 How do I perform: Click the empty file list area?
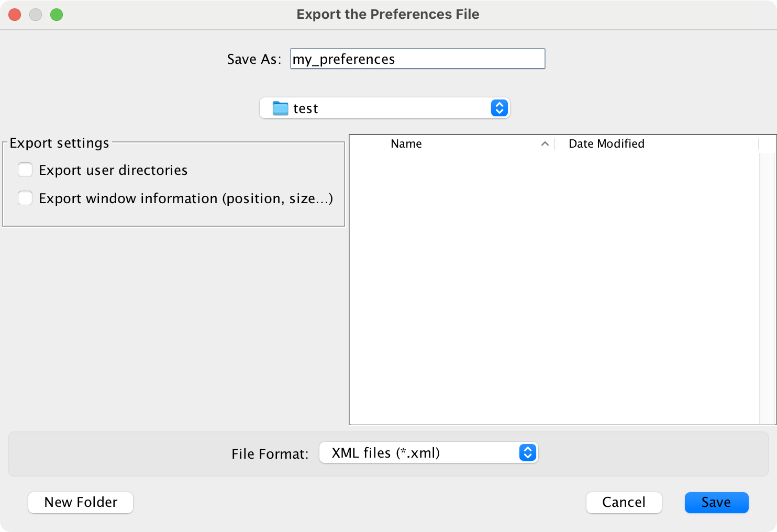pyautogui.click(x=554, y=288)
